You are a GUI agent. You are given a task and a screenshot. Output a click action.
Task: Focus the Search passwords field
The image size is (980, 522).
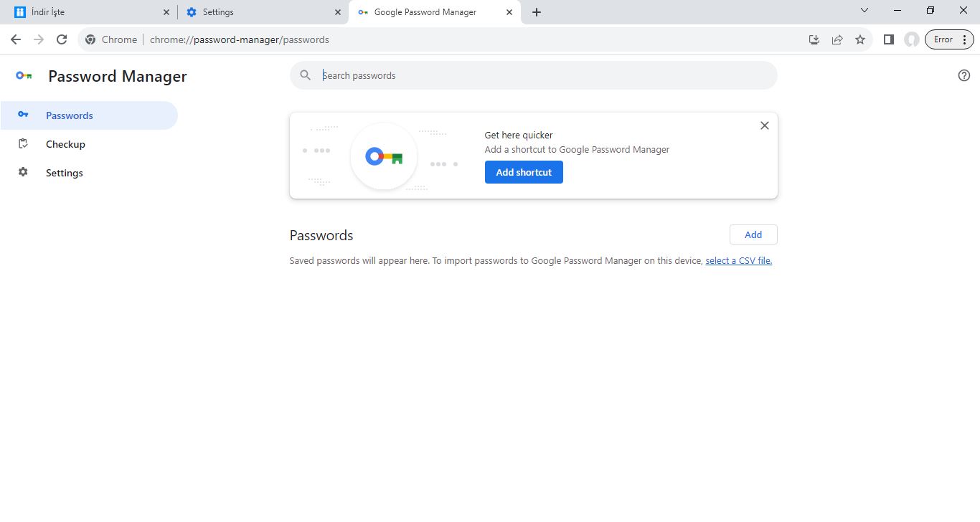[533, 75]
